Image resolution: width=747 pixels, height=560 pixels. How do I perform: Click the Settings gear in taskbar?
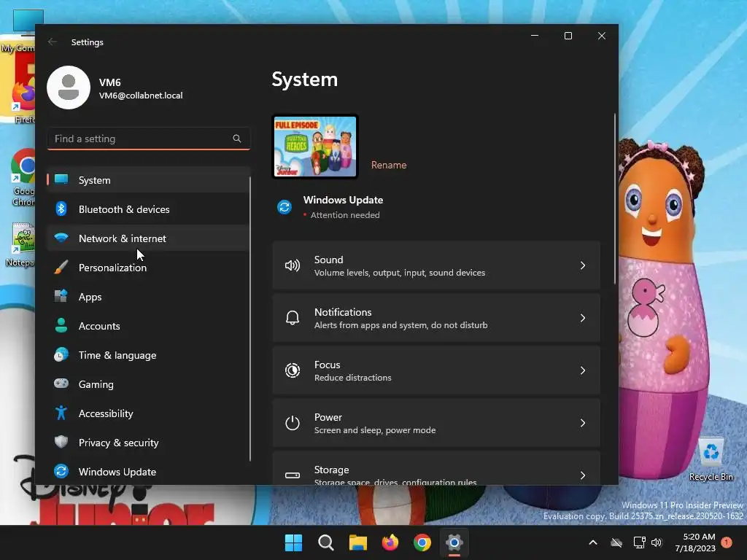(x=454, y=542)
